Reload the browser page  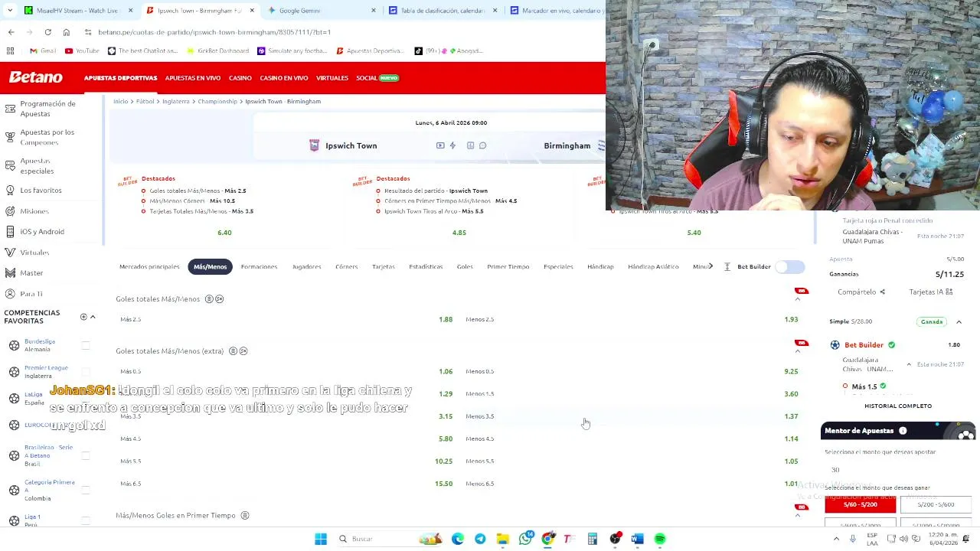(x=47, y=32)
